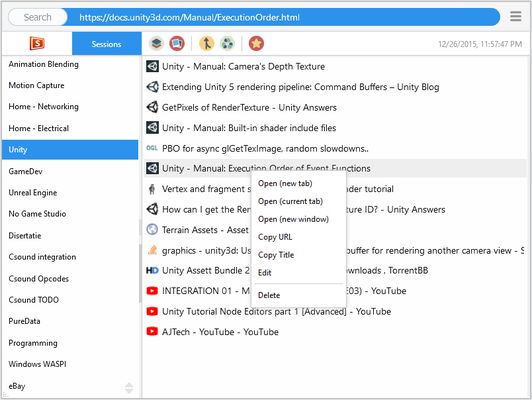The width and height of the screenshot is (532, 400).
Task: Click the green recycle toolbar icon
Action: tap(227, 43)
